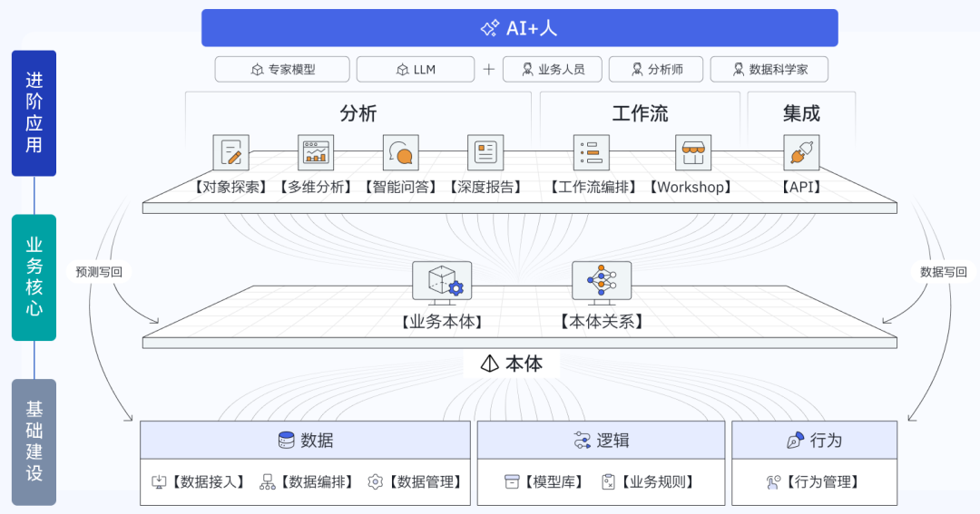Click the AI+人 header banner
The height and width of the screenshot is (514, 980).
pos(519,28)
